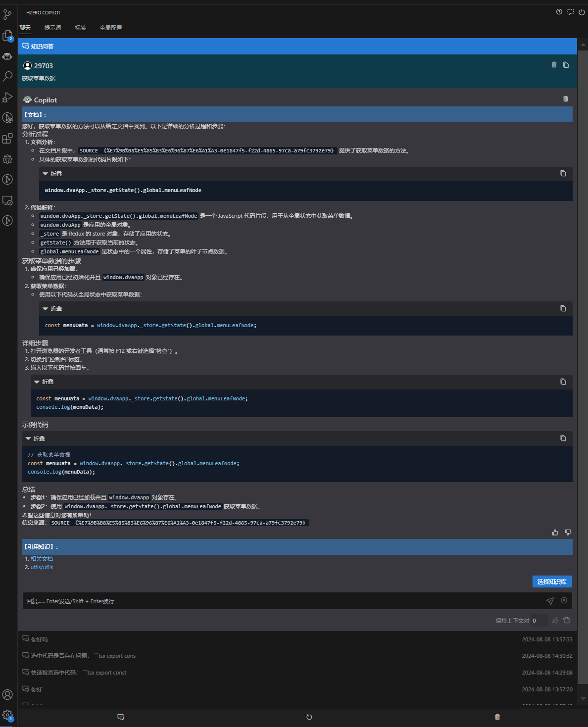Copy the user message 29703
This screenshot has height=727, width=588.
pyautogui.click(x=566, y=65)
